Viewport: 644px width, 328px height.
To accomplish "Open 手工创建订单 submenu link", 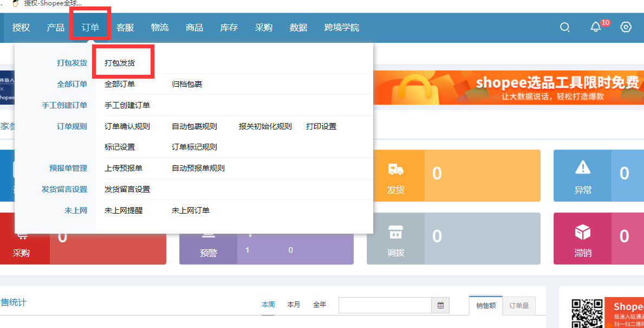I will 127,105.
